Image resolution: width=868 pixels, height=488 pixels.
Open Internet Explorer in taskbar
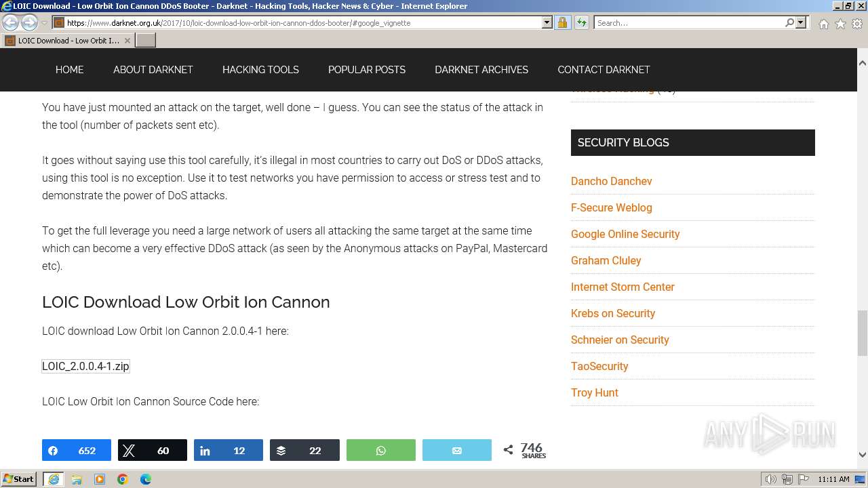[x=54, y=479]
